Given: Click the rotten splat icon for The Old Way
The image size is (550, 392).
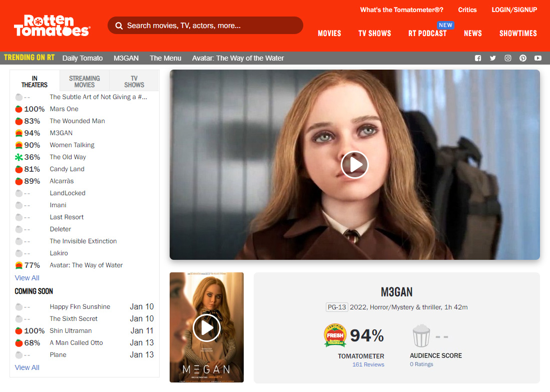Looking at the screenshot, I should [x=19, y=157].
